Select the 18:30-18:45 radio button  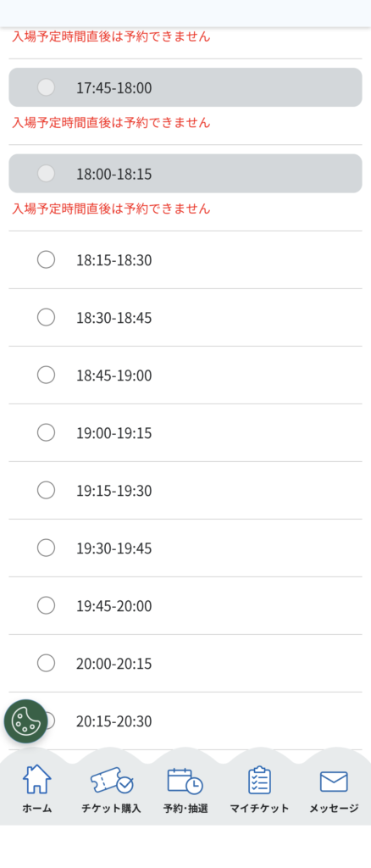46,317
